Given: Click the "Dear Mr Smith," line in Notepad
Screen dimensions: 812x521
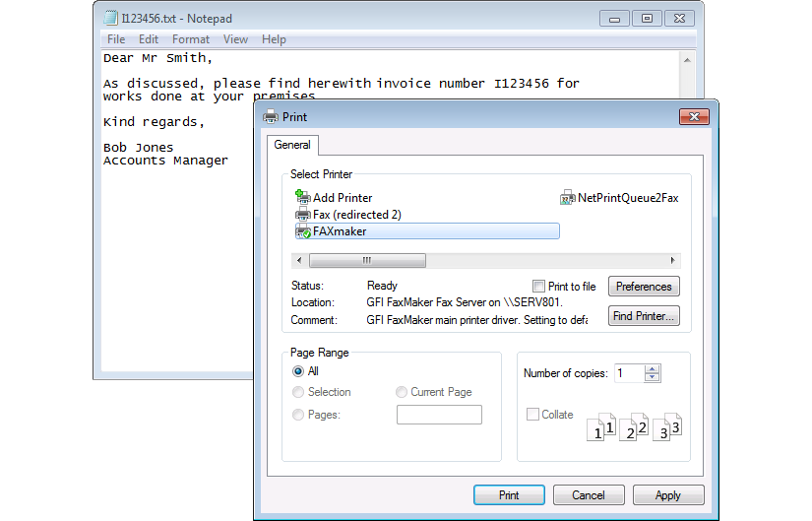Looking at the screenshot, I should 157,58.
